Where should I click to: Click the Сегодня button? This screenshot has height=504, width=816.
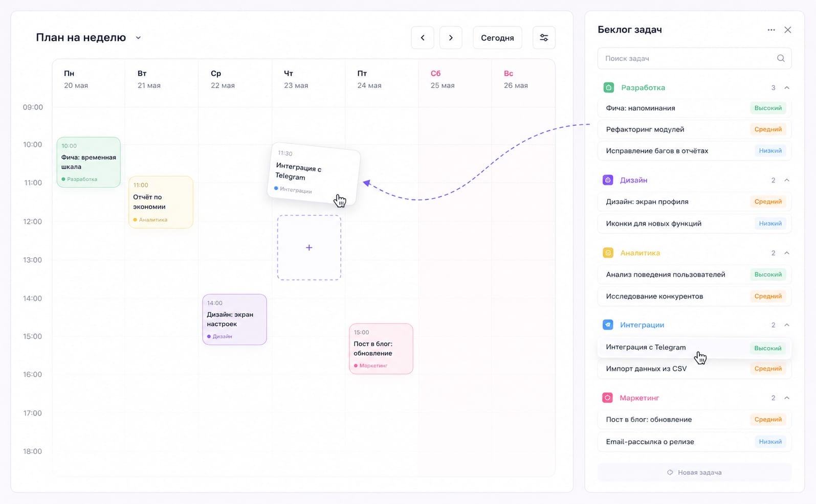pos(497,38)
